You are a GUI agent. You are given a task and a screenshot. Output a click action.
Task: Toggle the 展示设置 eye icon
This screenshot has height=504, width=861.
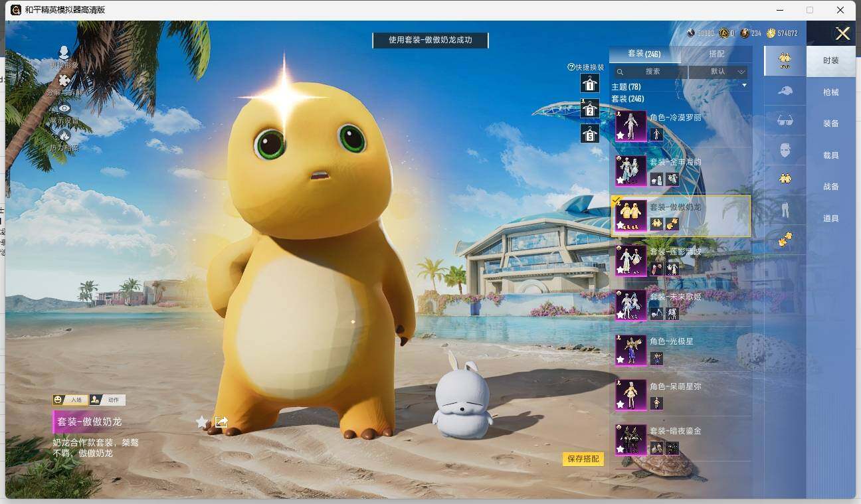click(x=64, y=108)
